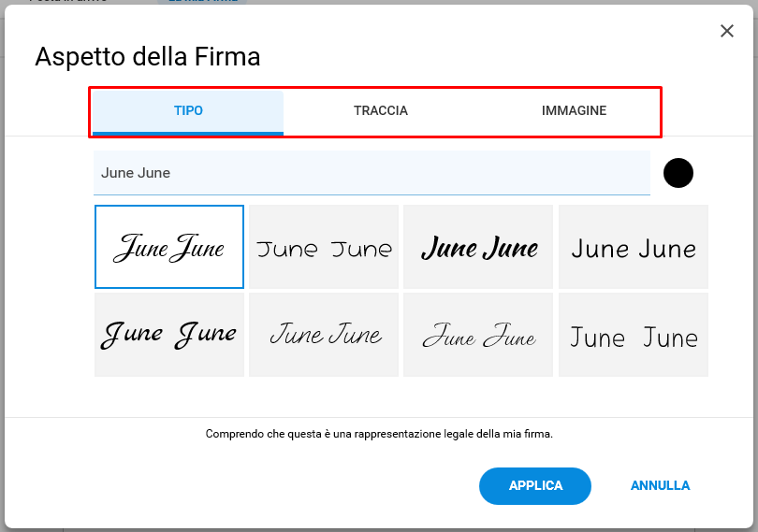This screenshot has height=532, width=758.
Task: Click the signature name input field
Action: (372, 173)
